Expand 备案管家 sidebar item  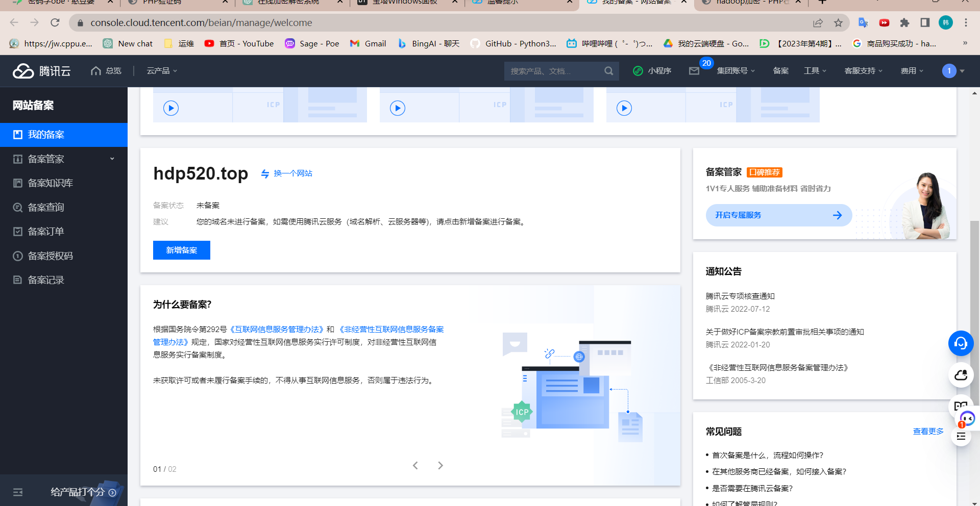(x=64, y=159)
